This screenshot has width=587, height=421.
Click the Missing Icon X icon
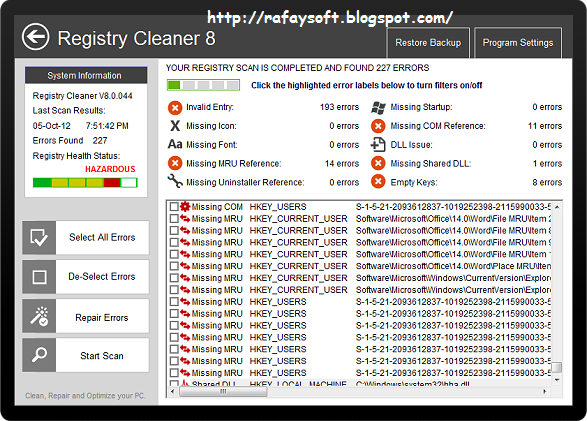(175, 126)
